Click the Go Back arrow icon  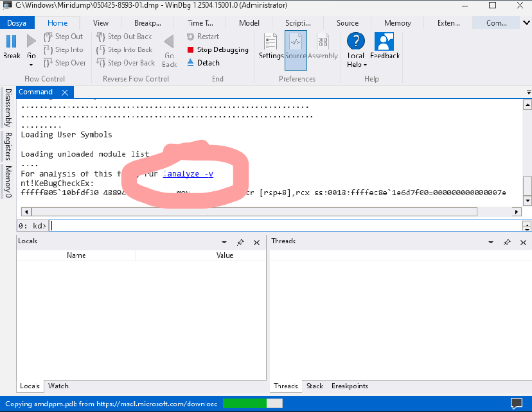(x=169, y=42)
